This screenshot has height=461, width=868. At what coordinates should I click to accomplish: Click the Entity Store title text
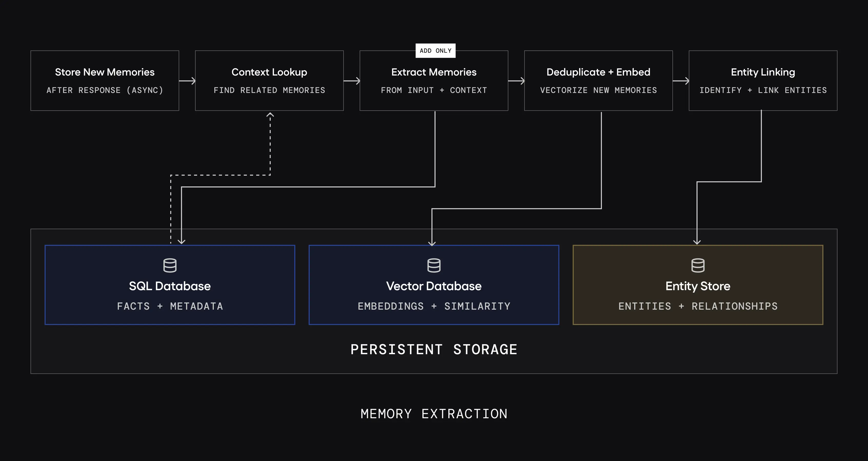pos(698,286)
